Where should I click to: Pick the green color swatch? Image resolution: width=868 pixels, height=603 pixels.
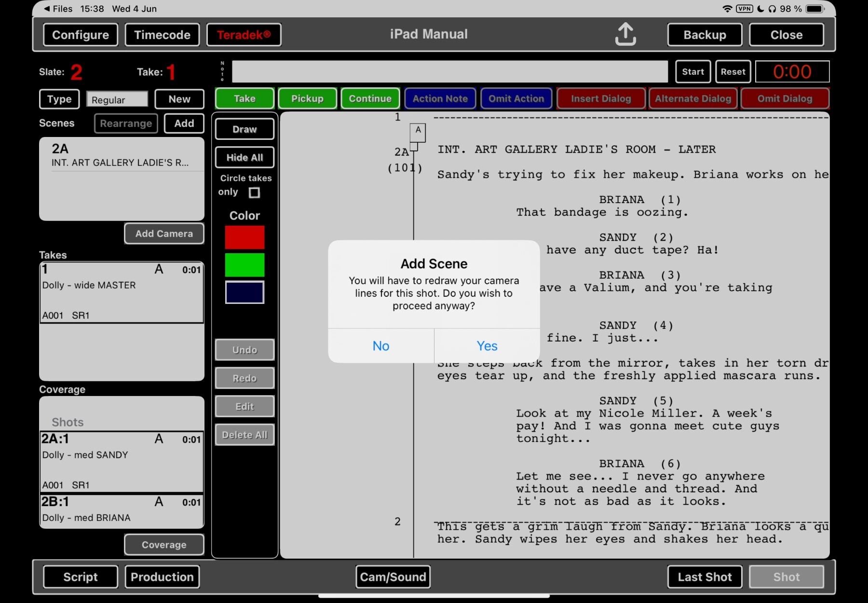244,265
